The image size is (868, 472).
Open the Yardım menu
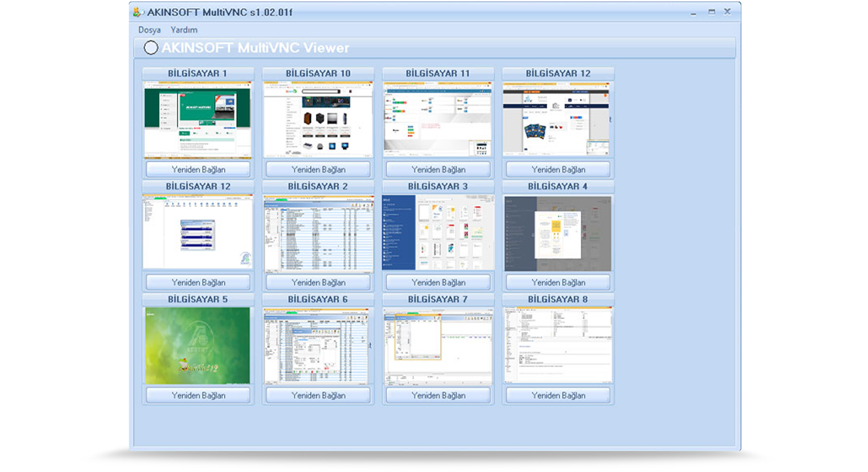pos(184,30)
